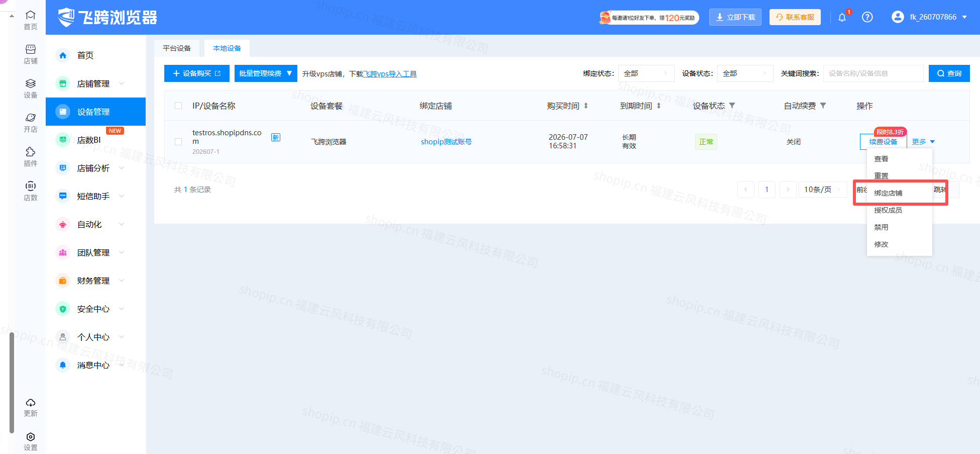Focus the 关键词搜索 input field

point(874,73)
